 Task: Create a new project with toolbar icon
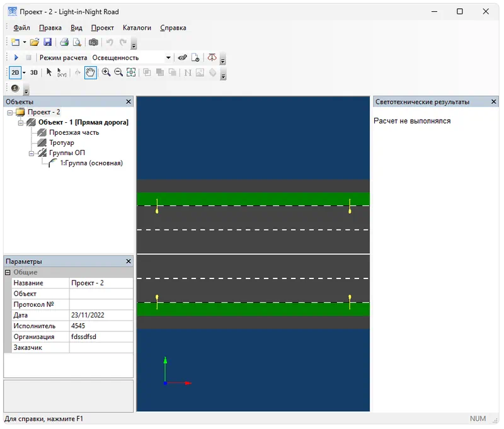point(15,42)
